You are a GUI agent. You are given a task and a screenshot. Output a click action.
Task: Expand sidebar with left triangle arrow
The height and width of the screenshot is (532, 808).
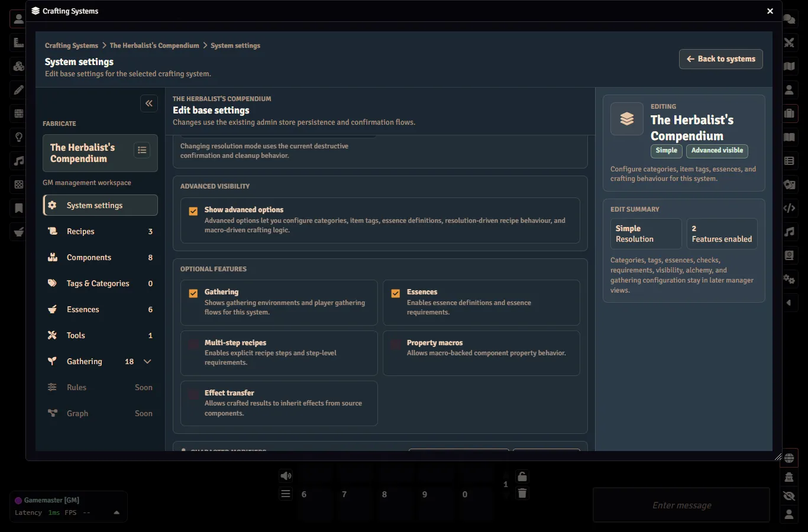789,303
